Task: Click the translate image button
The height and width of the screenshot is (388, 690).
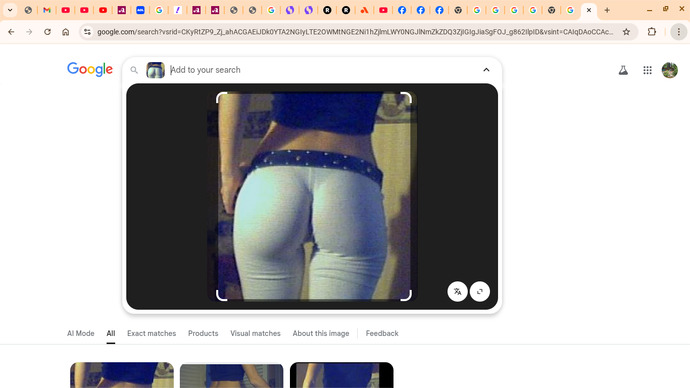Action: pos(457,291)
